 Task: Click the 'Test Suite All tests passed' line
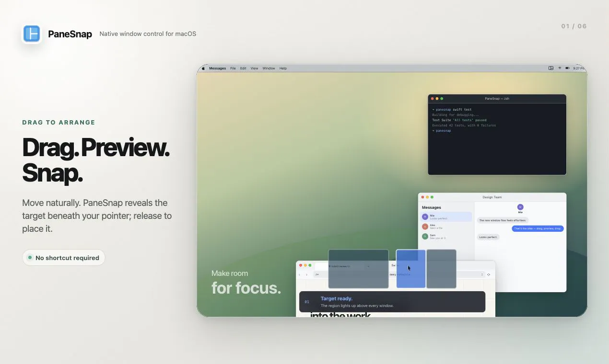pos(459,120)
